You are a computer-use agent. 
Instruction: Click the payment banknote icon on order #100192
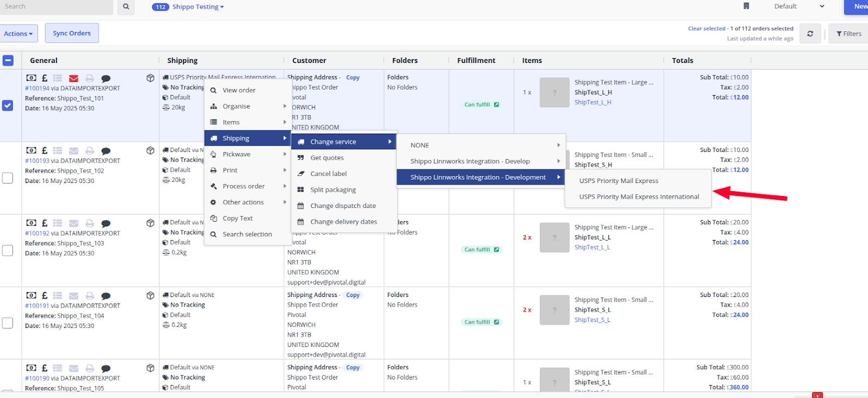pyautogui.click(x=31, y=223)
